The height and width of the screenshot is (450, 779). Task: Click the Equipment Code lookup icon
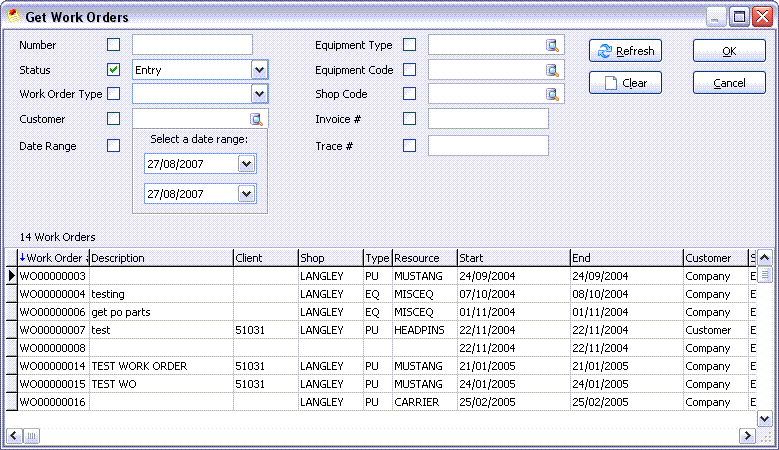pyautogui.click(x=552, y=70)
